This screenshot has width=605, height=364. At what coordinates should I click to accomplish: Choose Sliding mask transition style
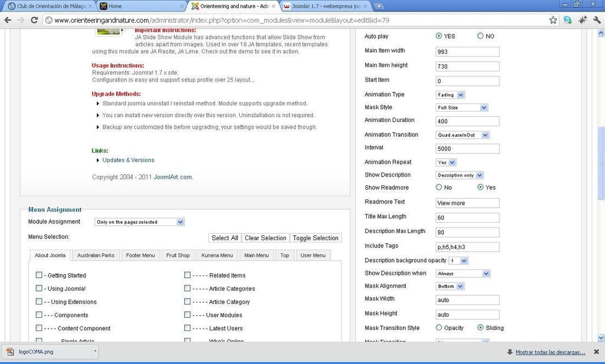480,327
